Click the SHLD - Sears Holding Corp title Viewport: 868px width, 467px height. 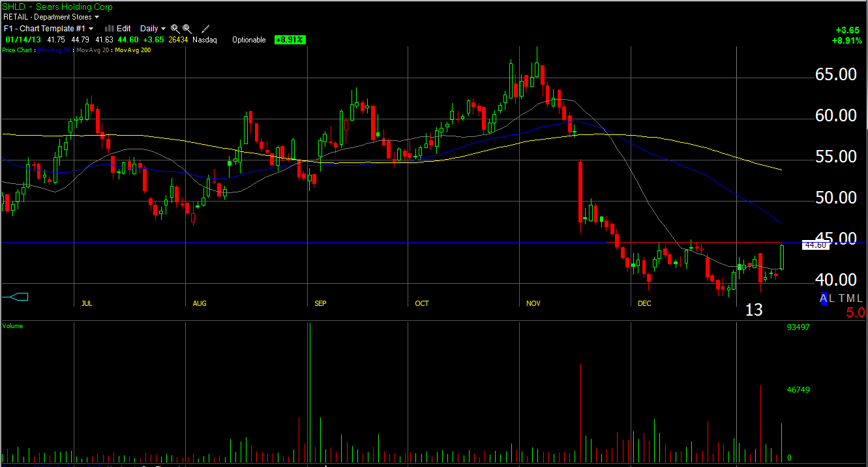coord(57,7)
